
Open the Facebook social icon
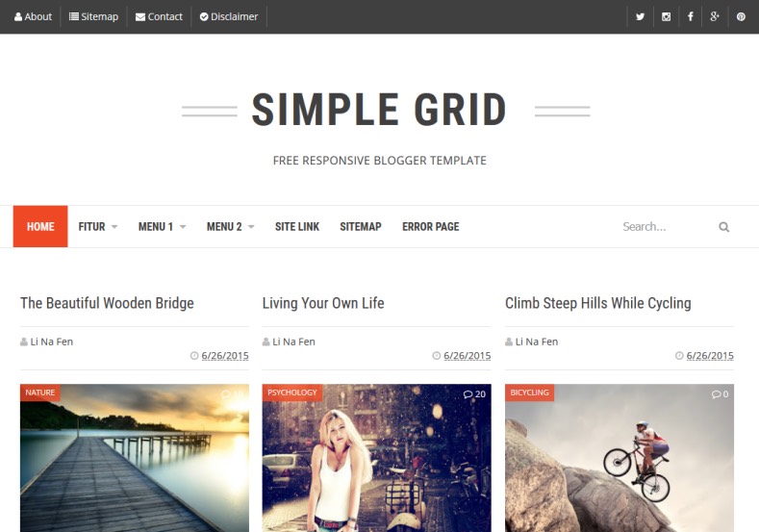691,16
